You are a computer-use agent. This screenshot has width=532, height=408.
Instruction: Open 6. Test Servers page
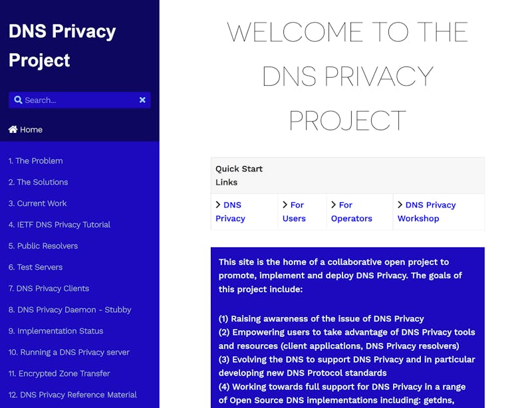(35, 267)
